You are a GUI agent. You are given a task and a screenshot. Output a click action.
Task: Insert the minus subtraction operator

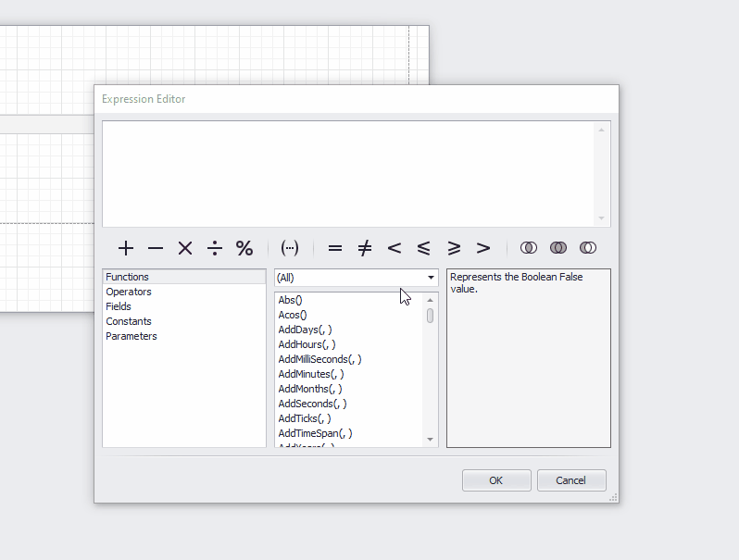click(x=156, y=248)
